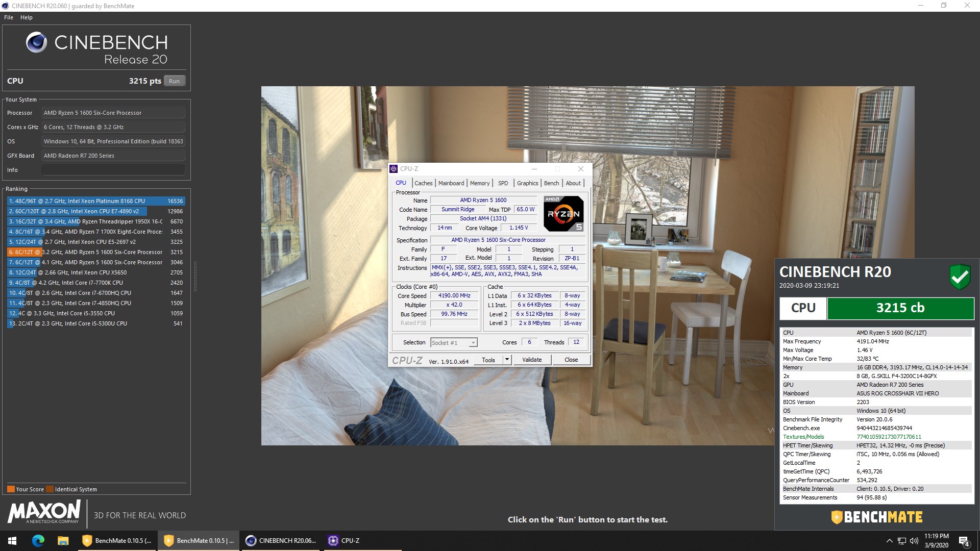Open the About tab in CPU-Z
Image resolution: width=980 pixels, height=551 pixels.
pos(573,183)
